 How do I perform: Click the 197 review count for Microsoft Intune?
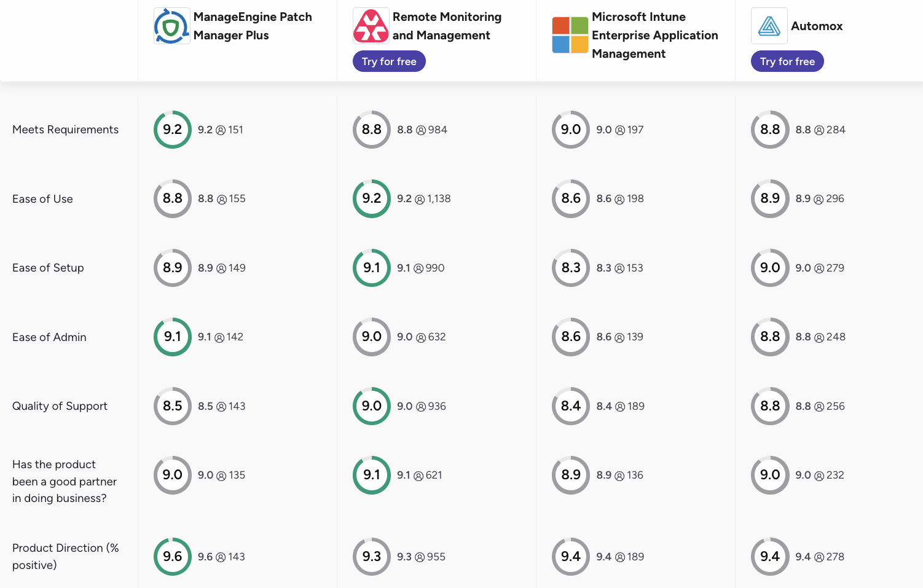tap(635, 130)
